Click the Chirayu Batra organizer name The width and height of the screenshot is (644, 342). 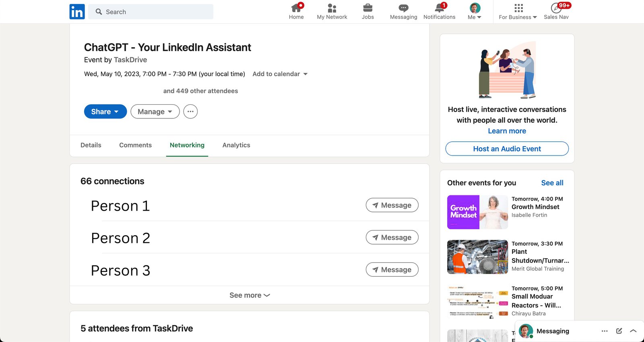click(528, 313)
